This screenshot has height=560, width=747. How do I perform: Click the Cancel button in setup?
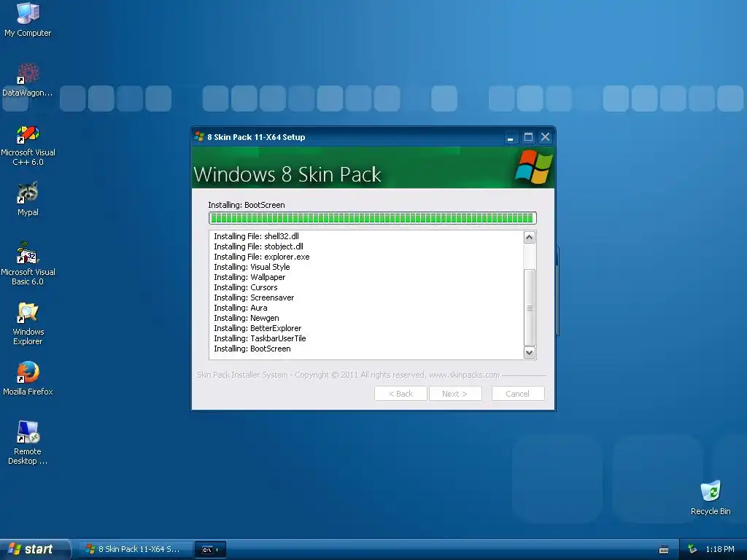point(518,394)
